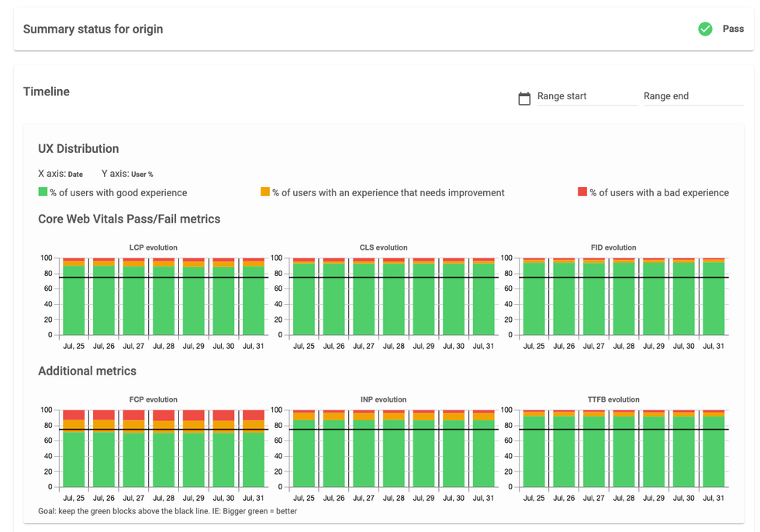Click the Range start date field
This screenshot has height=532, width=760.
pos(586,96)
